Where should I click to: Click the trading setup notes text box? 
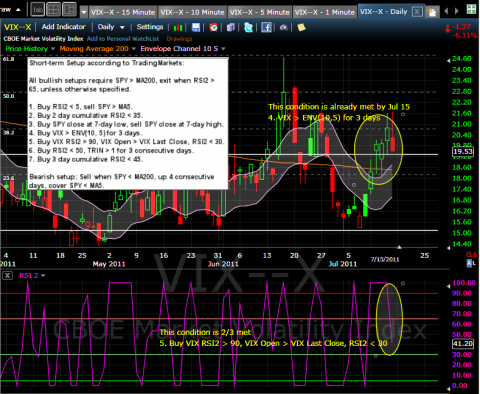click(x=128, y=124)
